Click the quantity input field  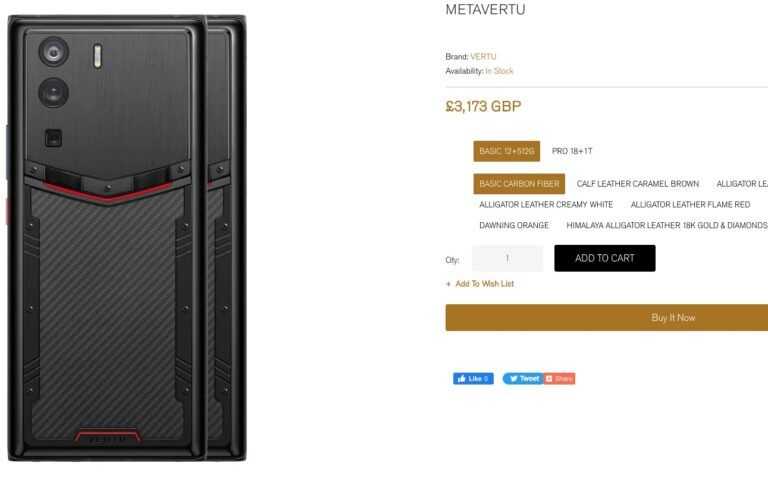(507, 258)
